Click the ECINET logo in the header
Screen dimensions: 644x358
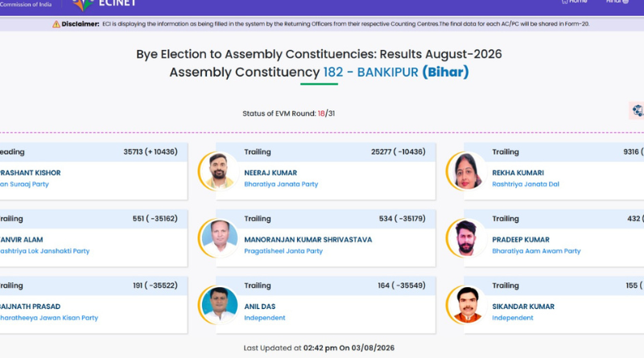click(x=104, y=4)
